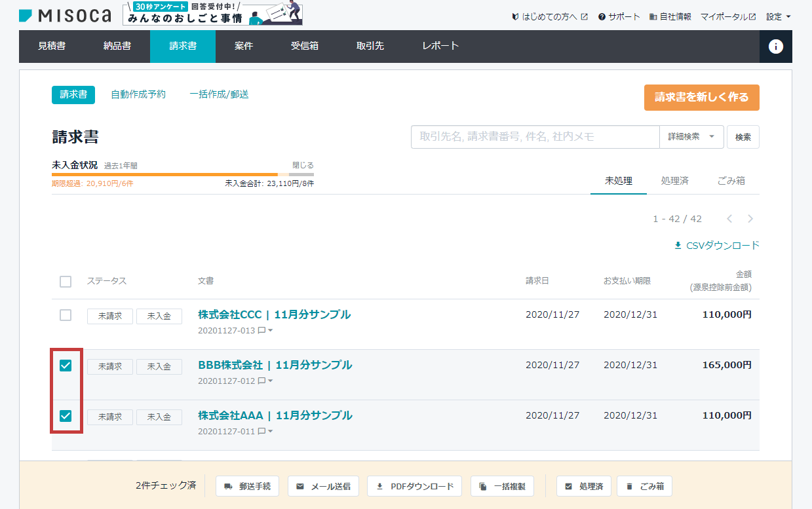Click the 未入金合計: 23,110円/8件 text

click(x=269, y=183)
